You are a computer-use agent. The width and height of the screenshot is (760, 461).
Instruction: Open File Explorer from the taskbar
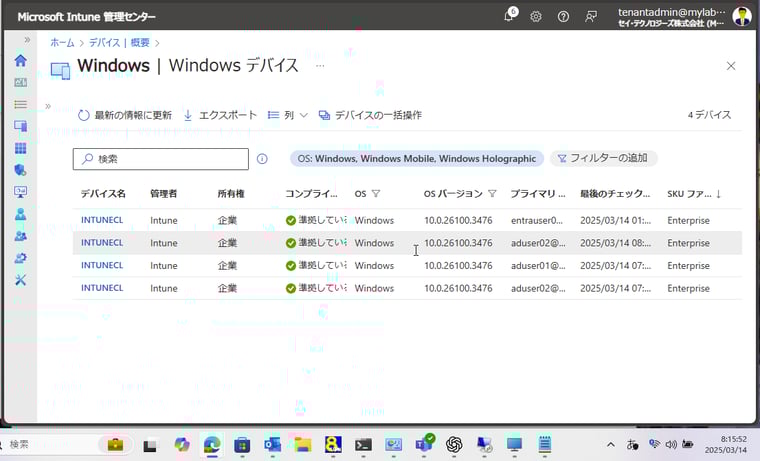[x=302, y=445]
